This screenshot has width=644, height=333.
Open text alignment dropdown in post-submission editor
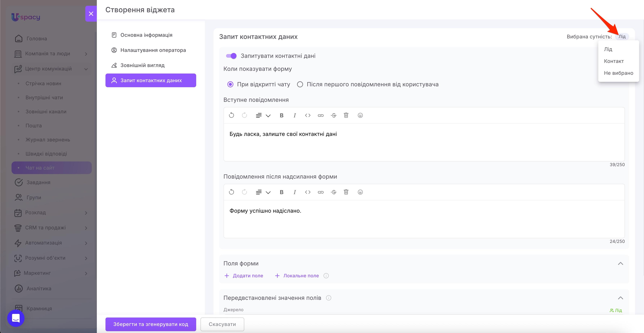(x=263, y=192)
